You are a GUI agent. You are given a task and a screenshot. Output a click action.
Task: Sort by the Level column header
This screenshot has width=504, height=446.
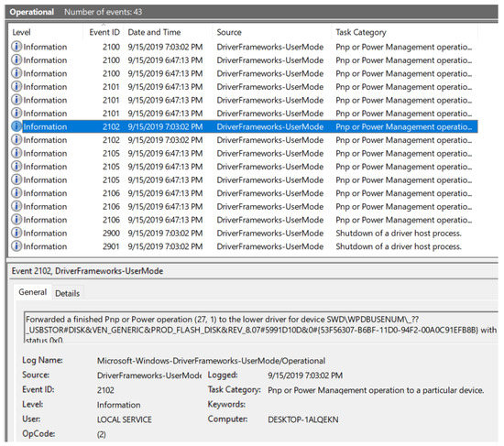click(x=22, y=32)
